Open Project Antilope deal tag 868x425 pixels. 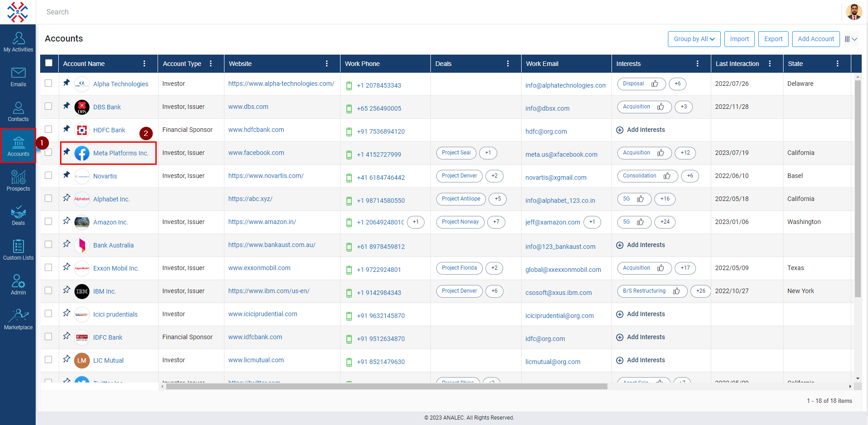click(x=461, y=199)
